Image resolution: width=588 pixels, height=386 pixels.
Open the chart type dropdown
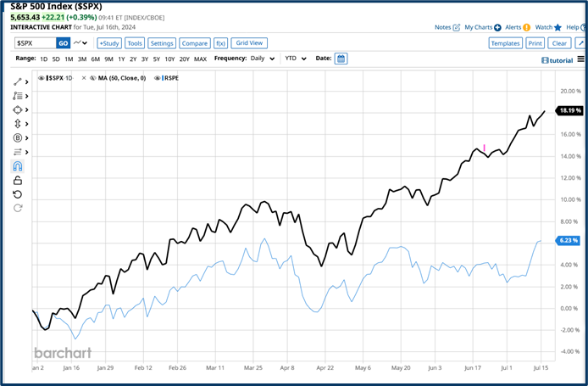pos(80,42)
